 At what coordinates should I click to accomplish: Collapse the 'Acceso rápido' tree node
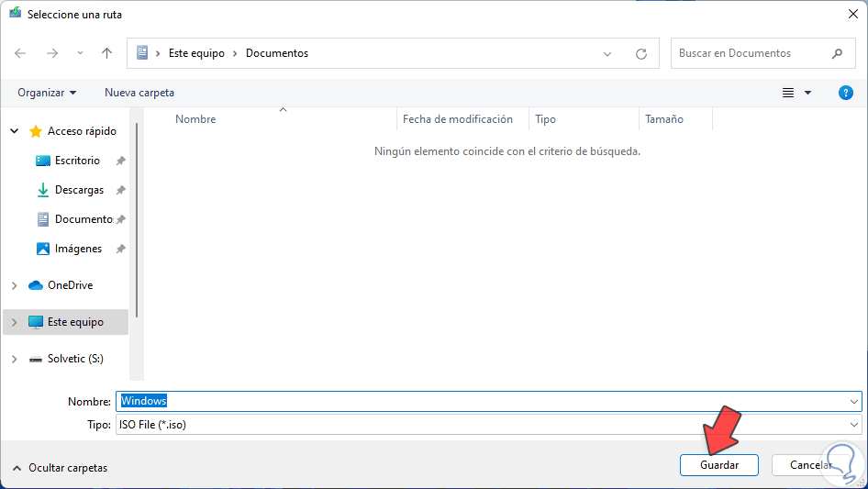15,131
